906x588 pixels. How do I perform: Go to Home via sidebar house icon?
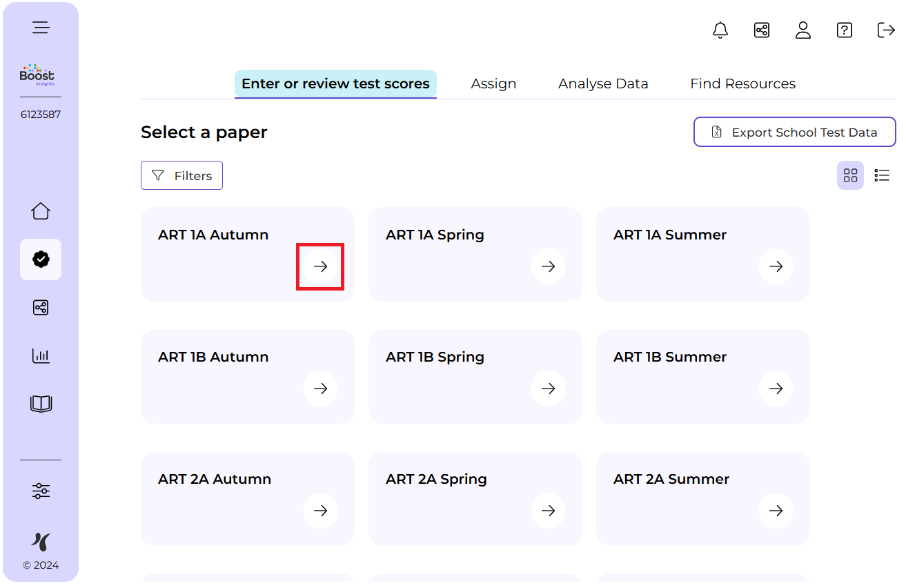[41, 211]
